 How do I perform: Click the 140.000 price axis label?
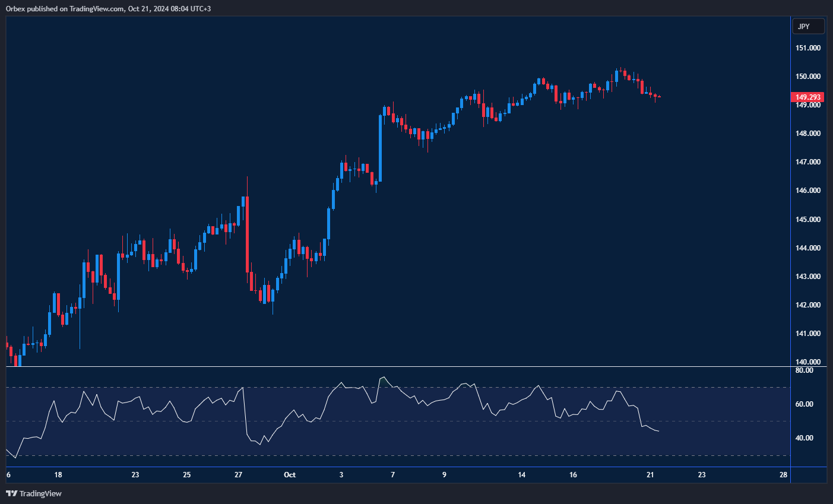coord(808,362)
